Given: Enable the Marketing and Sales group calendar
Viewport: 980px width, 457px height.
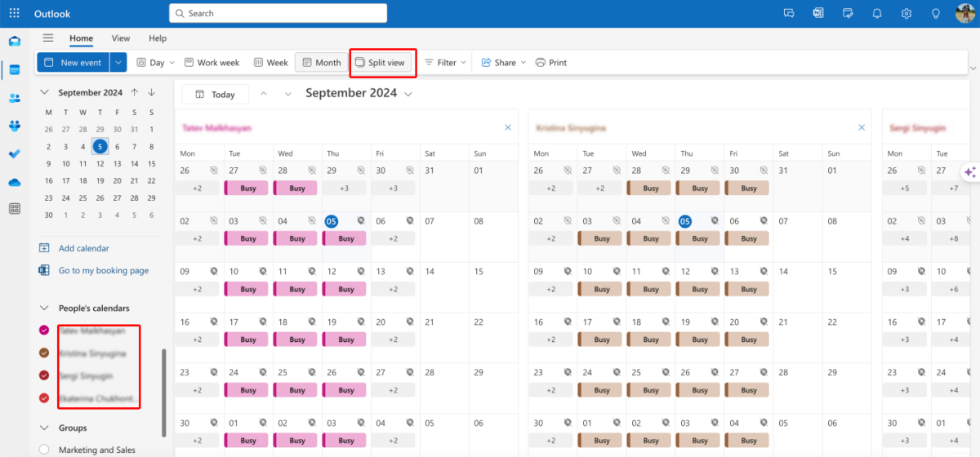Looking at the screenshot, I should coord(44,450).
